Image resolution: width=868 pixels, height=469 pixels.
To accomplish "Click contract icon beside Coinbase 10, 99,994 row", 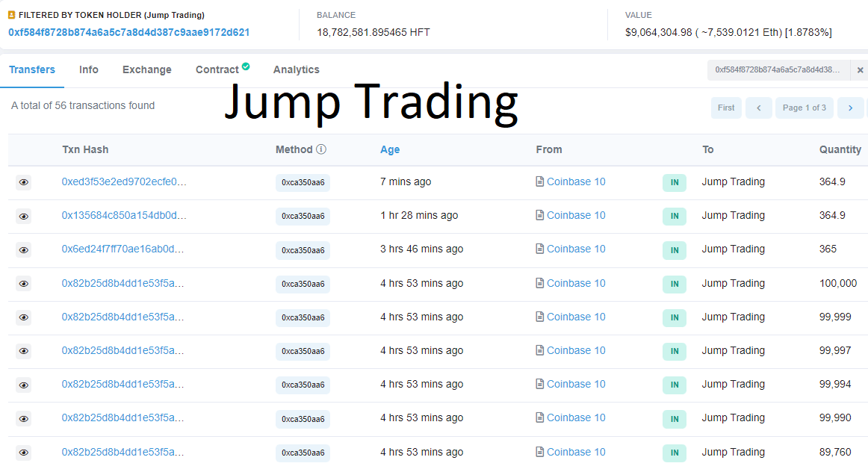I will point(540,384).
